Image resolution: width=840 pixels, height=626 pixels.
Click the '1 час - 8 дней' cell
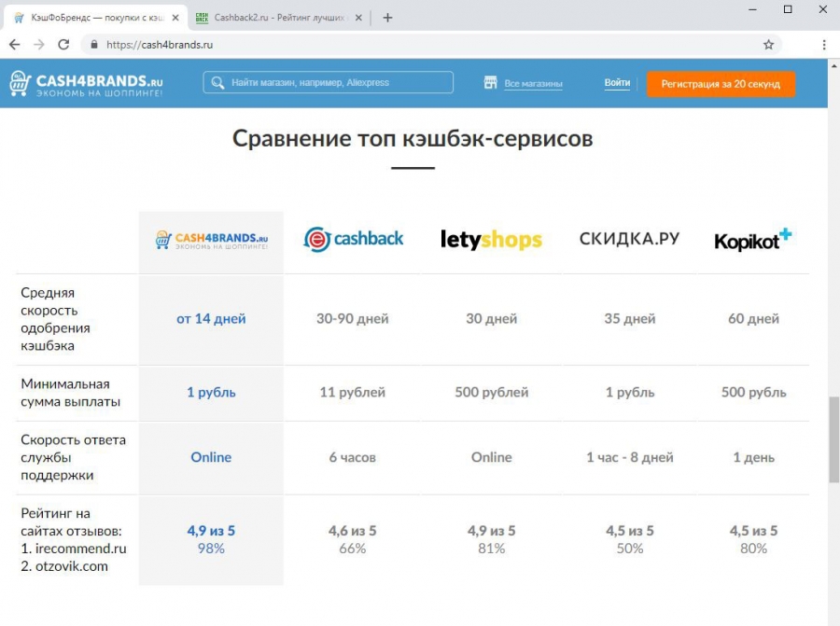click(x=630, y=457)
